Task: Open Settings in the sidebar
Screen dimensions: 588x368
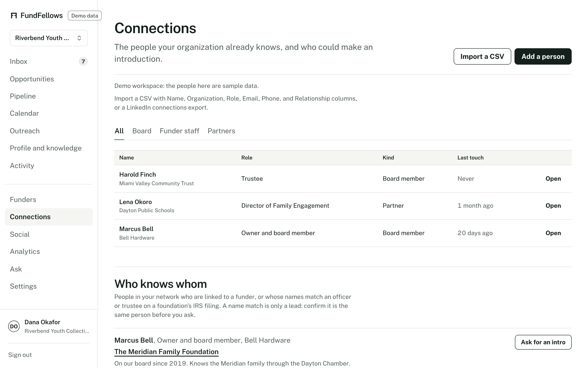Action: point(49,286)
